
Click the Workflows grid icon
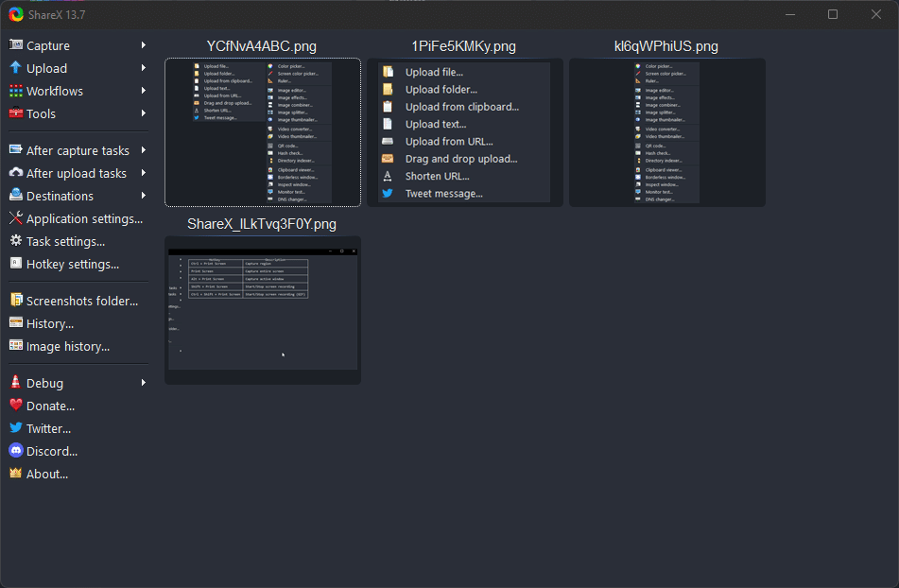point(16,91)
